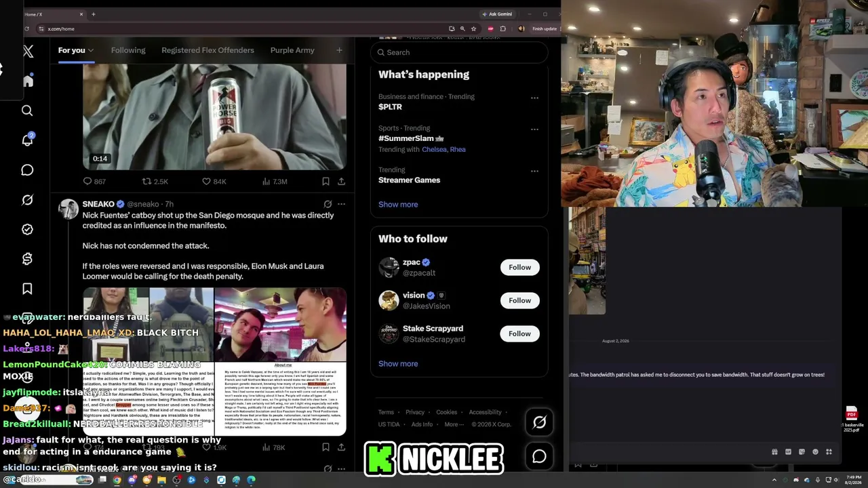The image size is (868, 488).
Task: Switch to the Following tab
Action: click(x=128, y=50)
